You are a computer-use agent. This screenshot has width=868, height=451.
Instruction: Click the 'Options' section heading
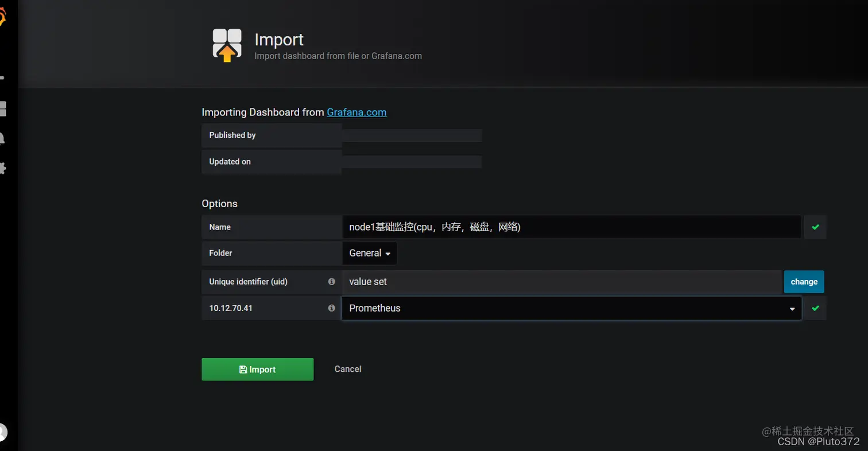[x=219, y=204]
